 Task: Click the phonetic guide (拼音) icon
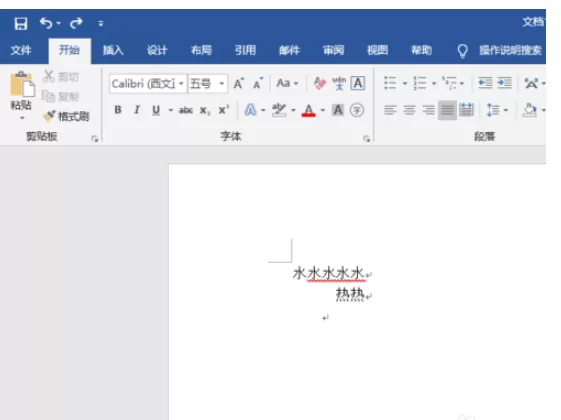pyautogui.click(x=339, y=83)
